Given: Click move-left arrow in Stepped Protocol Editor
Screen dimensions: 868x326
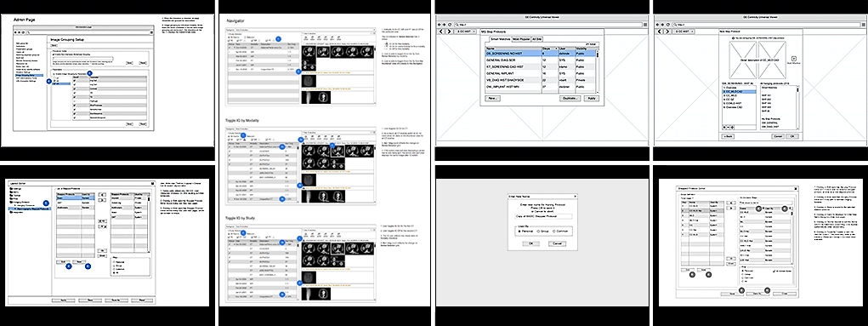Looking at the screenshot, I should pyautogui.click(x=731, y=203).
